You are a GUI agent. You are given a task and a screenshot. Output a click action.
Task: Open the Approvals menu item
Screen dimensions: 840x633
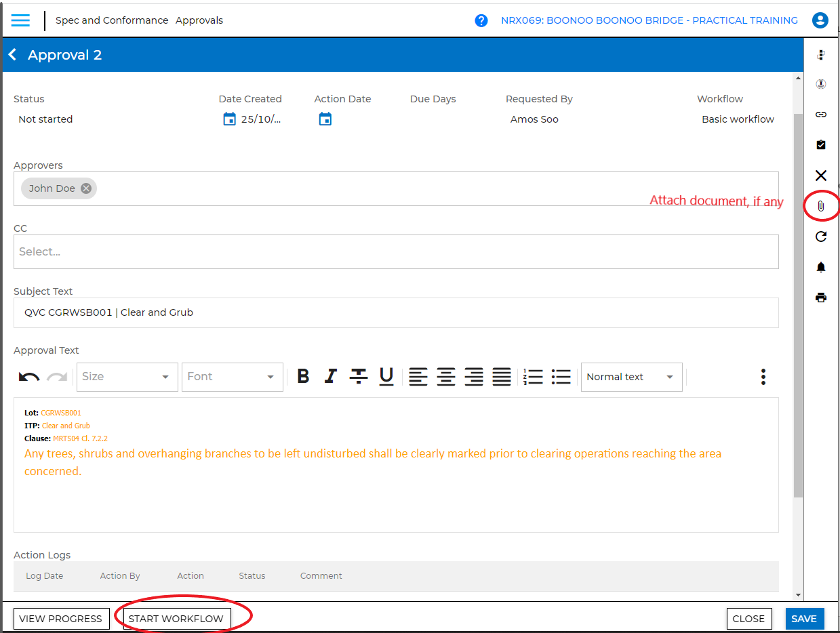coord(199,20)
